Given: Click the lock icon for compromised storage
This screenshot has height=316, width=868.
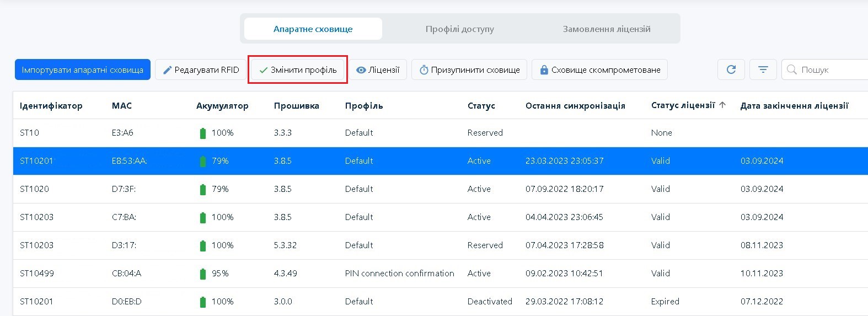Looking at the screenshot, I should coord(544,70).
